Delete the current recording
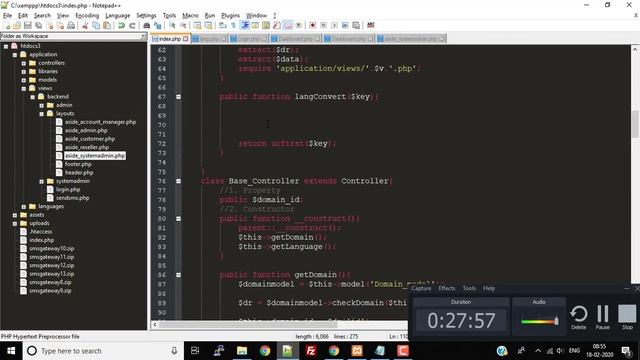This screenshot has width=640, height=360. [579, 318]
